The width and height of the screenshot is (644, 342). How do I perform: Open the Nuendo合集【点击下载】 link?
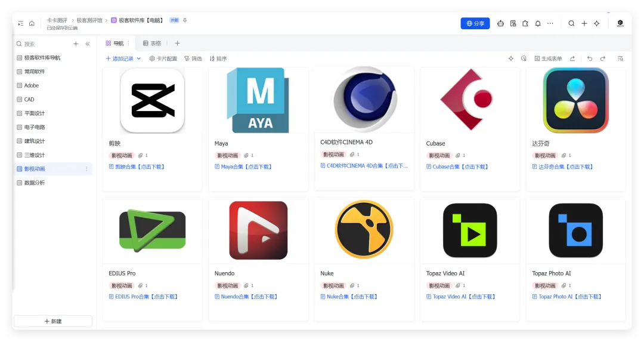246,297
